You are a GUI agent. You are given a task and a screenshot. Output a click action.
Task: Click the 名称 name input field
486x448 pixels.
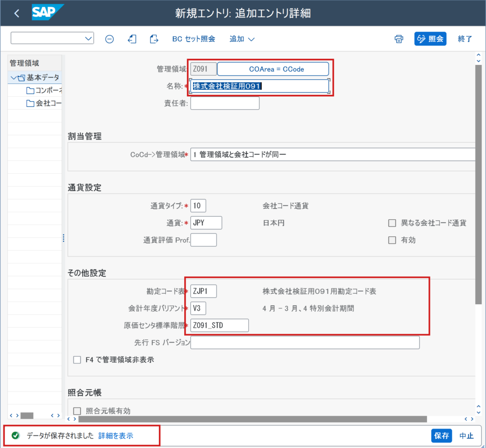(260, 86)
